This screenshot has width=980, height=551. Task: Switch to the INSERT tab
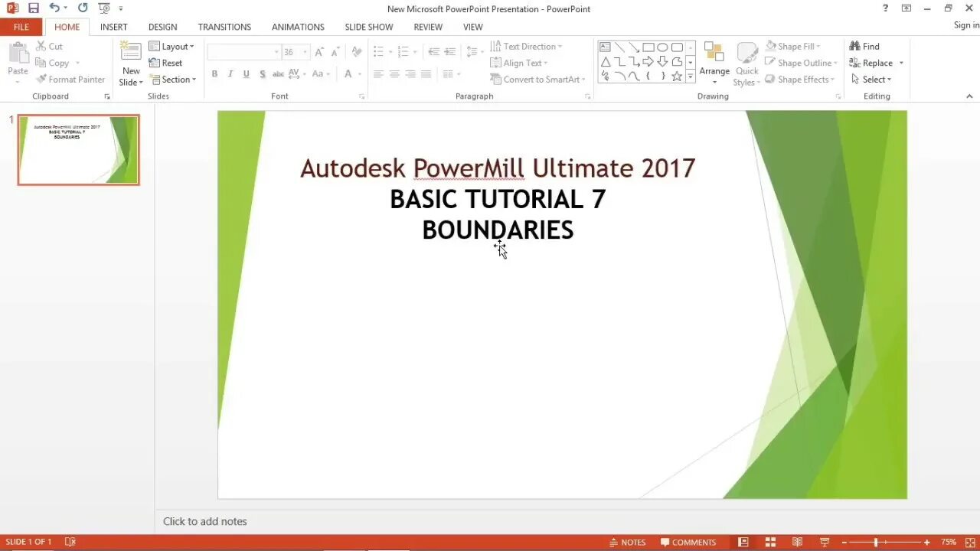[x=114, y=27]
